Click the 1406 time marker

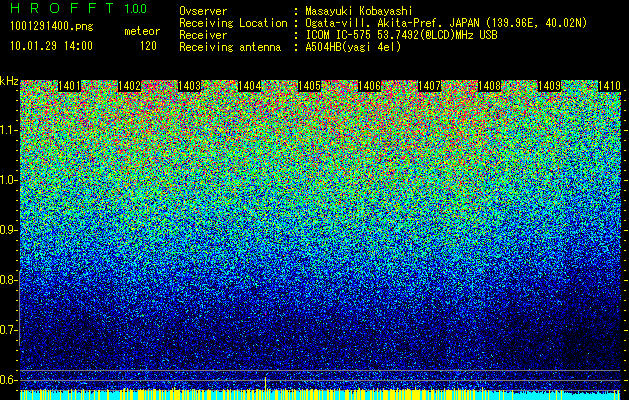(369, 86)
